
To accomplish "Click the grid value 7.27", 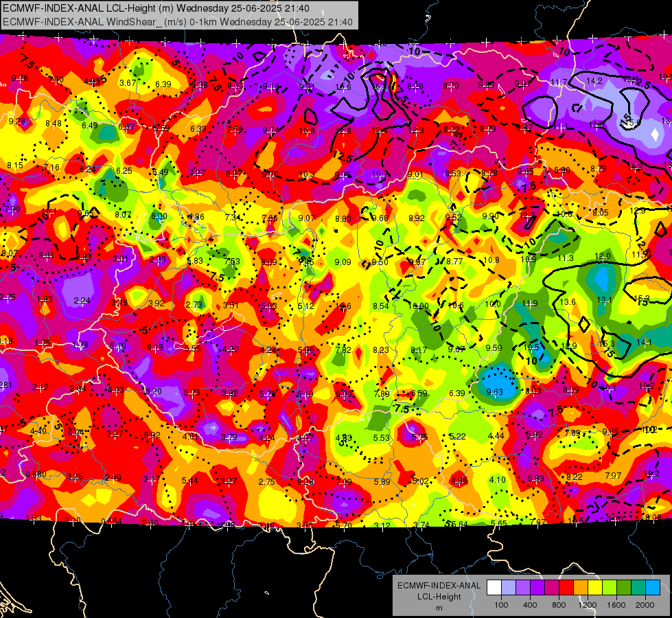I will [x=197, y=173].
